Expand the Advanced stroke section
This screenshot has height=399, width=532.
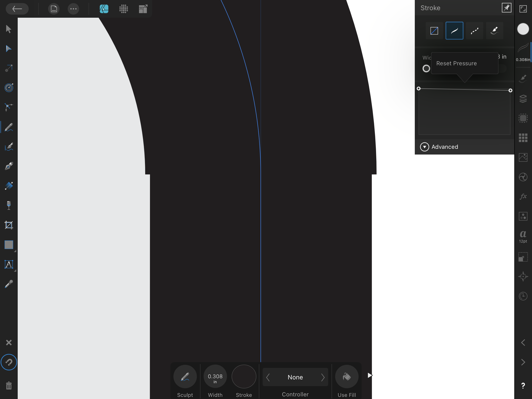pos(424,147)
